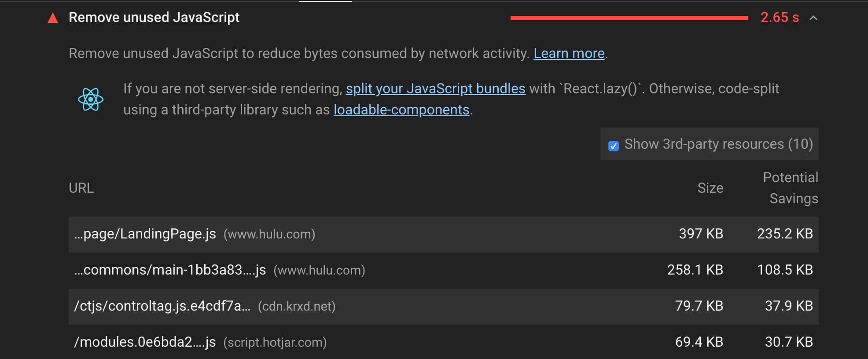This screenshot has height=359, width=868.
Task: Collapse the Remove unused JavaScript audit
Action: click(x=813, y=18)
